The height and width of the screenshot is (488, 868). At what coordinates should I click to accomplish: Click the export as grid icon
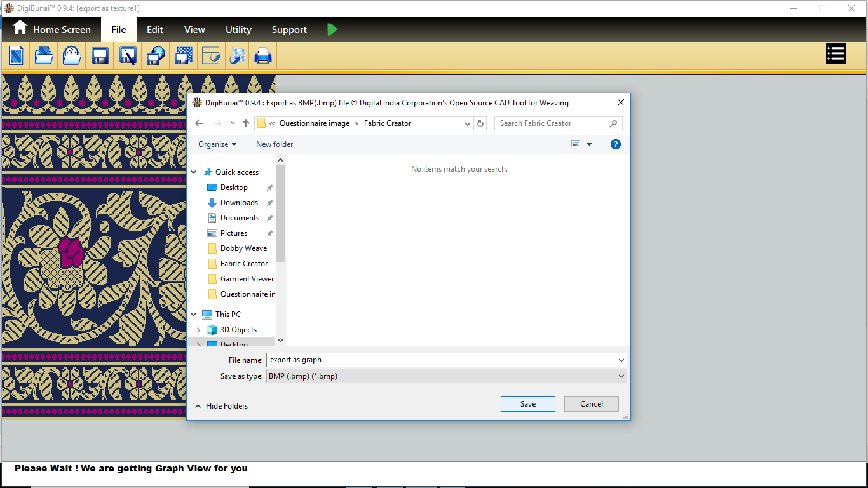point(210,56)
